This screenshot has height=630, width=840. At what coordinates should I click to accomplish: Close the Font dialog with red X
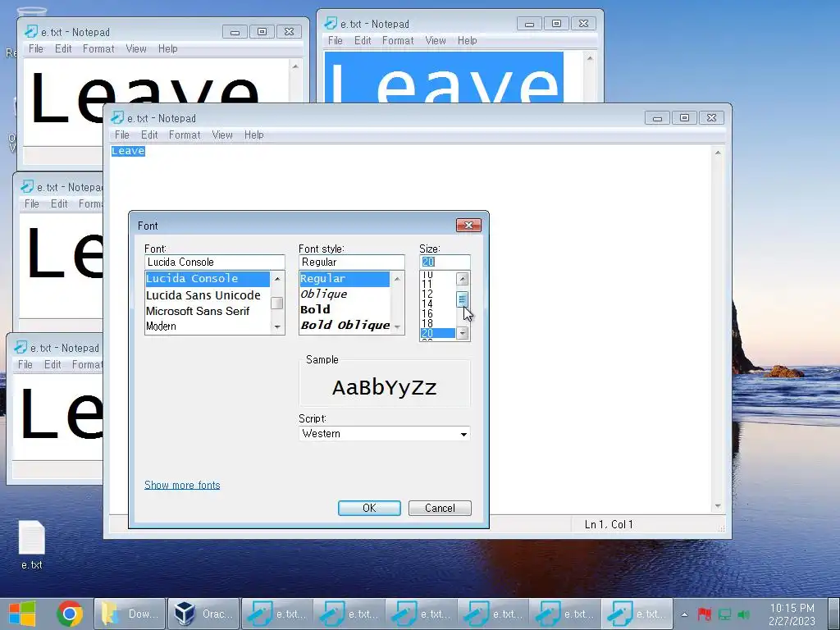(x=468, y=225)
